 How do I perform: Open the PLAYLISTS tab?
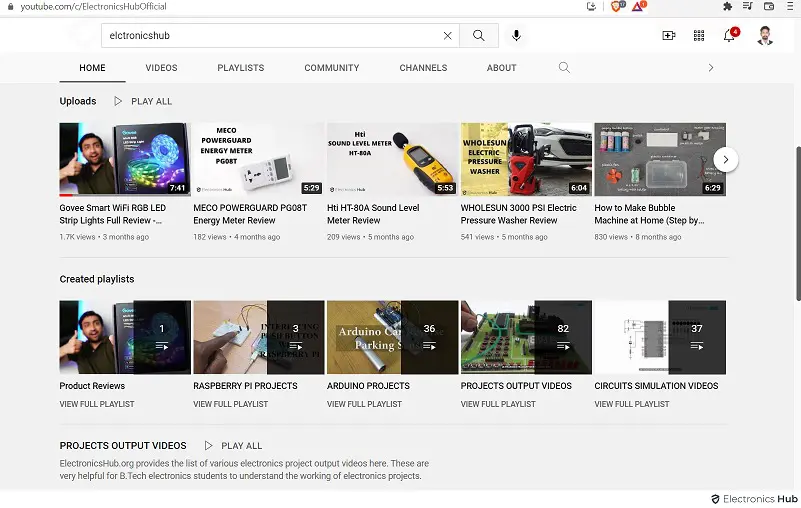click(241, 67)
